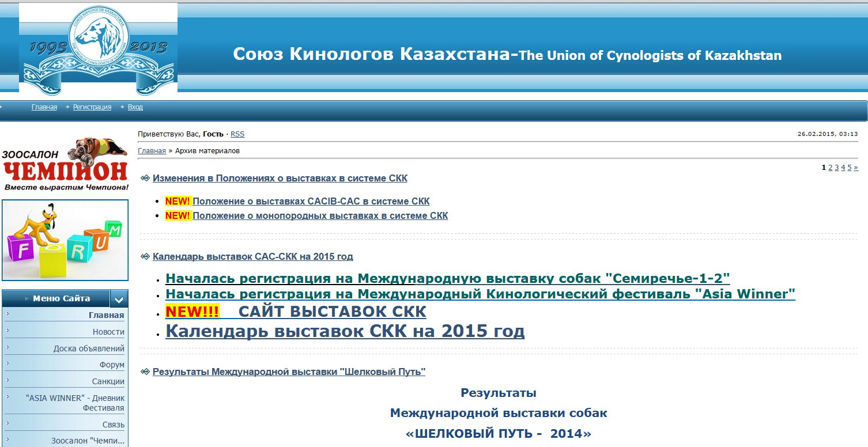Select Доска объявлений in the site menu
868x447 pixels.
89,348
